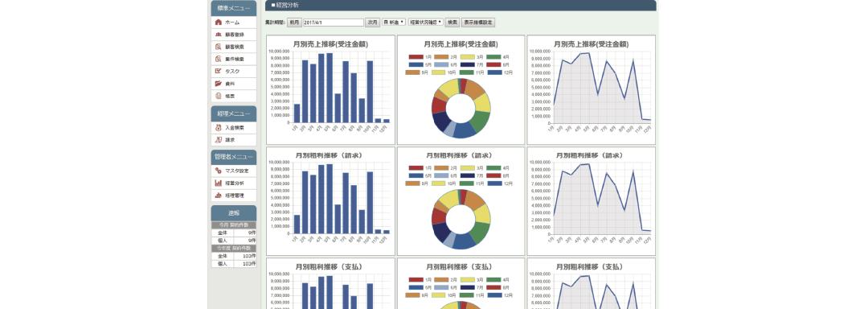The height and width of the screenshot is (309, 868).
Task: Go to ホーム via house icon
Action: [218, 23]
